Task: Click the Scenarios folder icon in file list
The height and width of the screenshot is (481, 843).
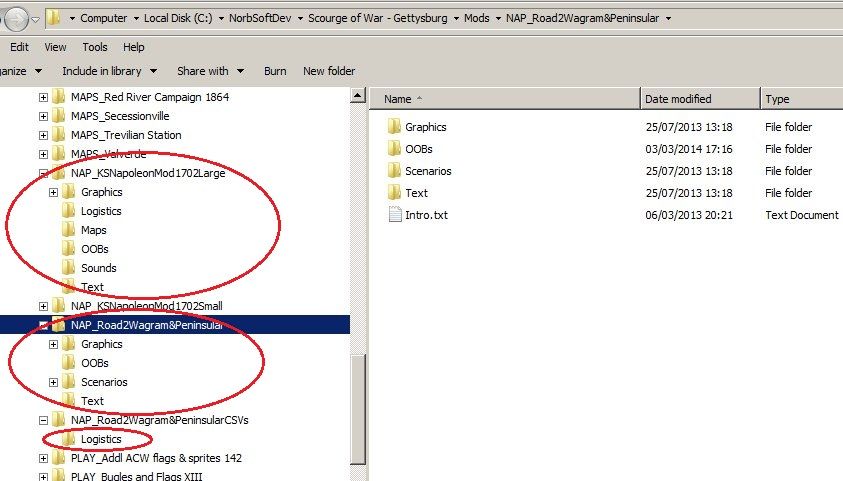Action: point(394,171)
